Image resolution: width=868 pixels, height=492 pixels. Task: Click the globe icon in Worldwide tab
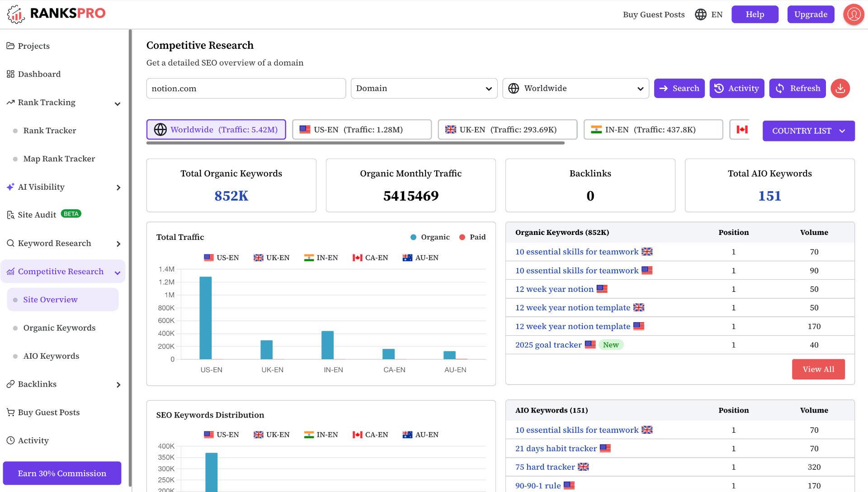coord(160,130)
